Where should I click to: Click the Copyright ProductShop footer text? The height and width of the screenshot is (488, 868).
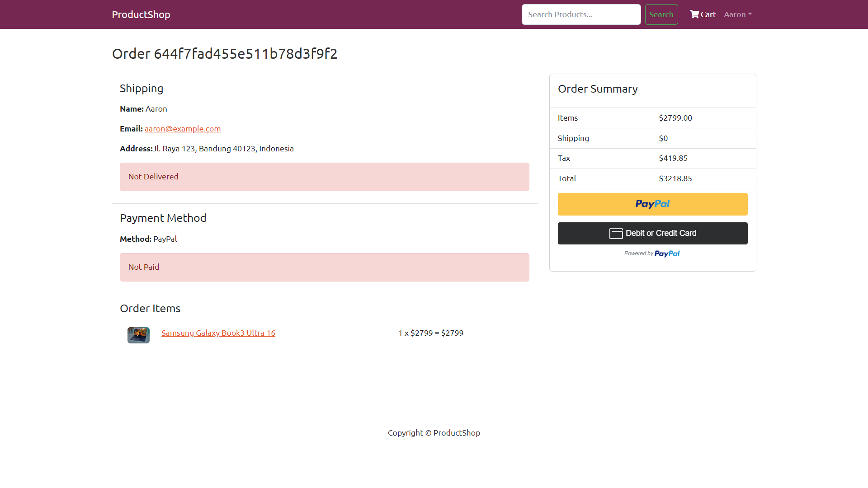434,433
